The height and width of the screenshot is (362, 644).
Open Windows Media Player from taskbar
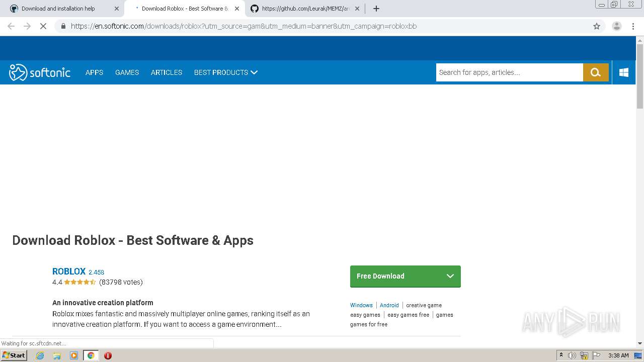74,355
